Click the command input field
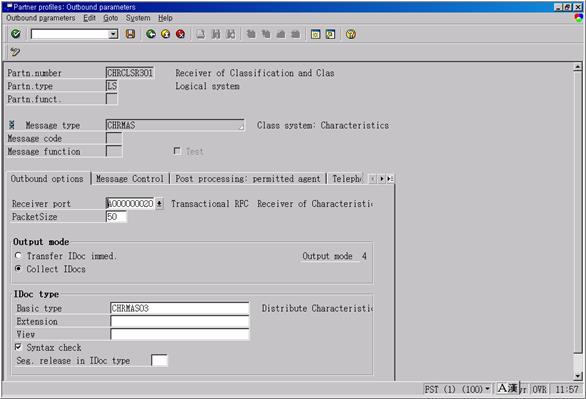 pyautogui.click(x=70, y=34)
